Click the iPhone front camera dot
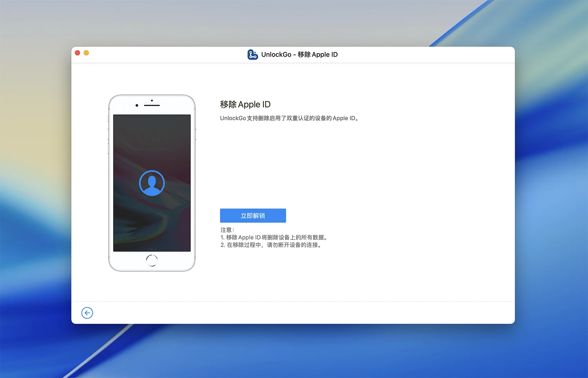The width and height of the screenshot is (588, 378). [x=137, y=105]
